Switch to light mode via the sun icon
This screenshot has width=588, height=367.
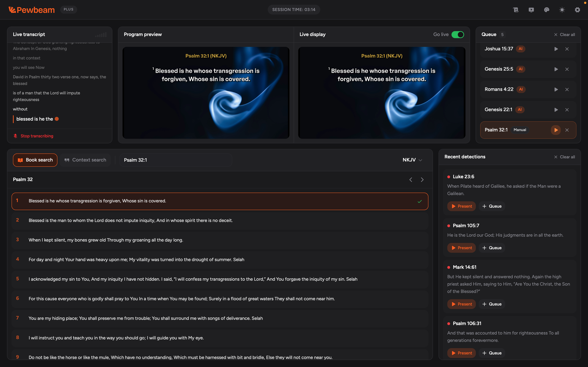562,10
